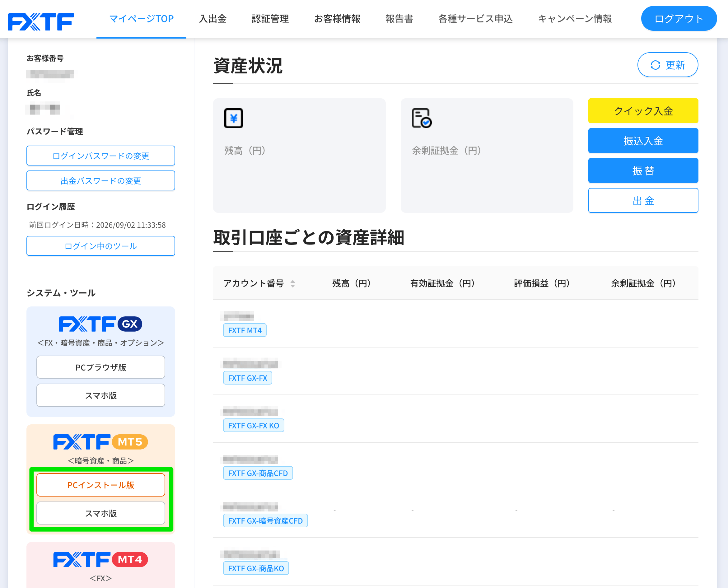
Task: Click the FXTF MT5 logo
Action: click(x=100, y=442)
